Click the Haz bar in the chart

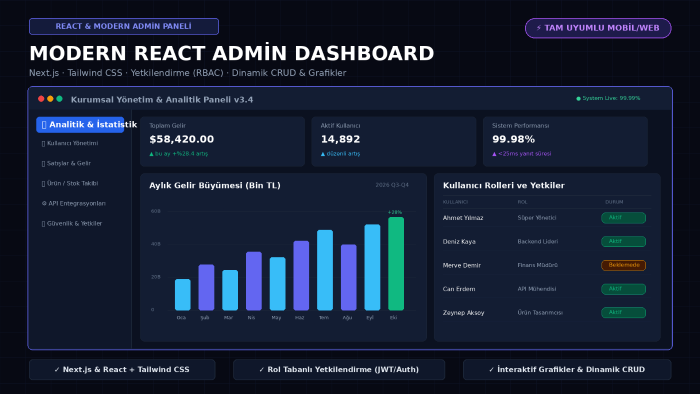tap(301, 275)
